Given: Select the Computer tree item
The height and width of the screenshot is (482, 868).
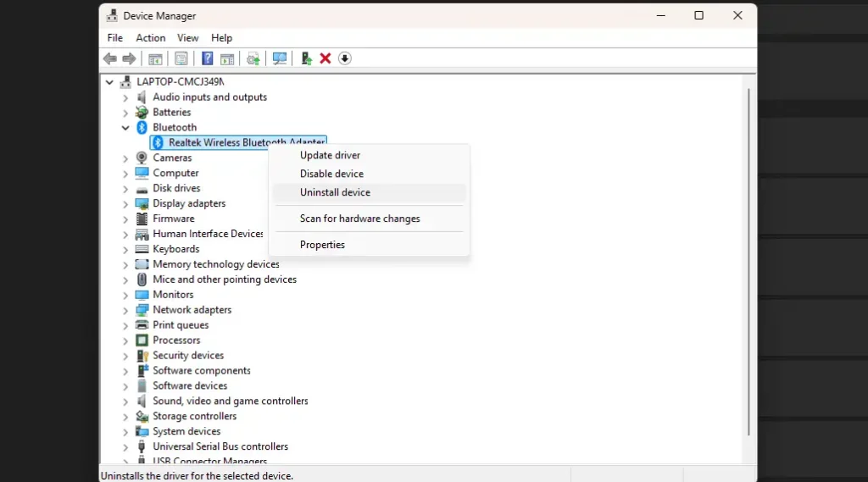Looking at the screenshot, I should (x=175, y=173).
